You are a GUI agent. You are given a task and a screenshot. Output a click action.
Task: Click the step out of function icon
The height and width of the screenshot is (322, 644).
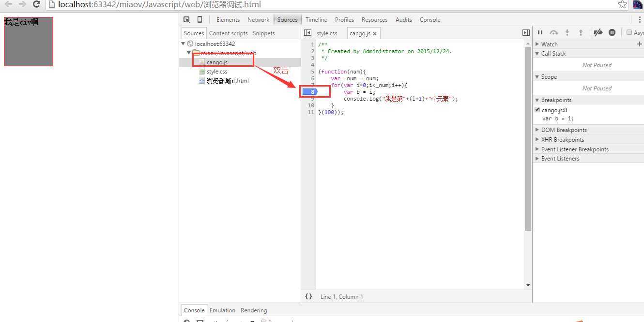point(581,32)
